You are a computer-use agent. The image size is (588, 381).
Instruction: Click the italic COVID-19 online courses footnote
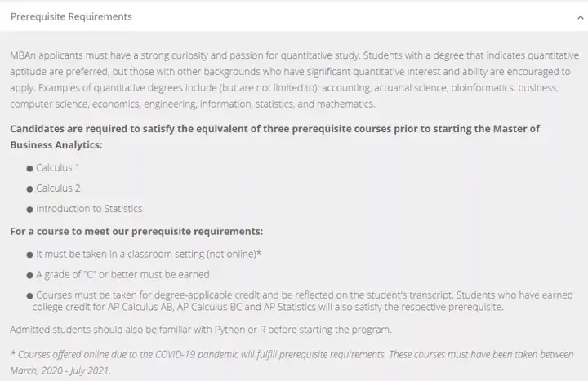click(292, 362)
